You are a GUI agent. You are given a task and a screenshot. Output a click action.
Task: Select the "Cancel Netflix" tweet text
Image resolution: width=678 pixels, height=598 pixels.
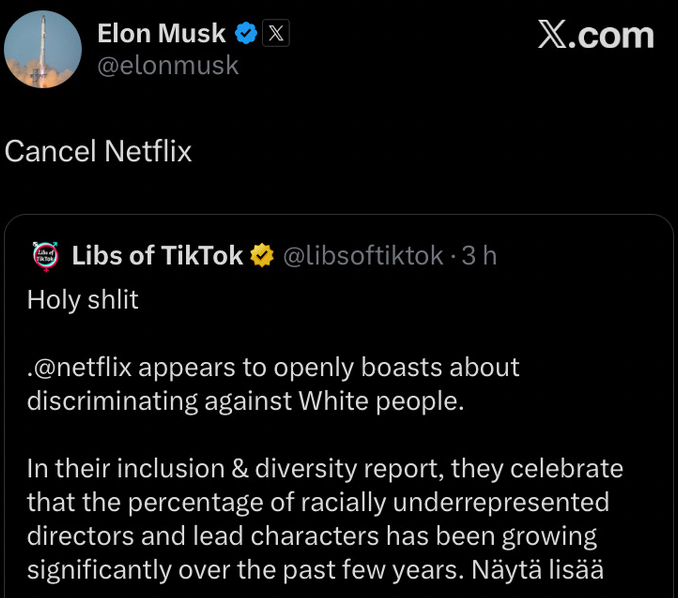click(98, 151)
